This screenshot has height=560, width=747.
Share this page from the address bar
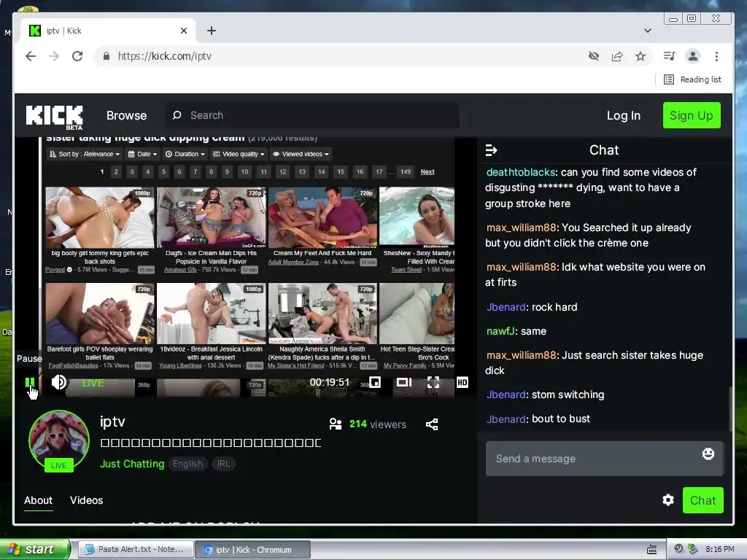(x=617, y=56)
